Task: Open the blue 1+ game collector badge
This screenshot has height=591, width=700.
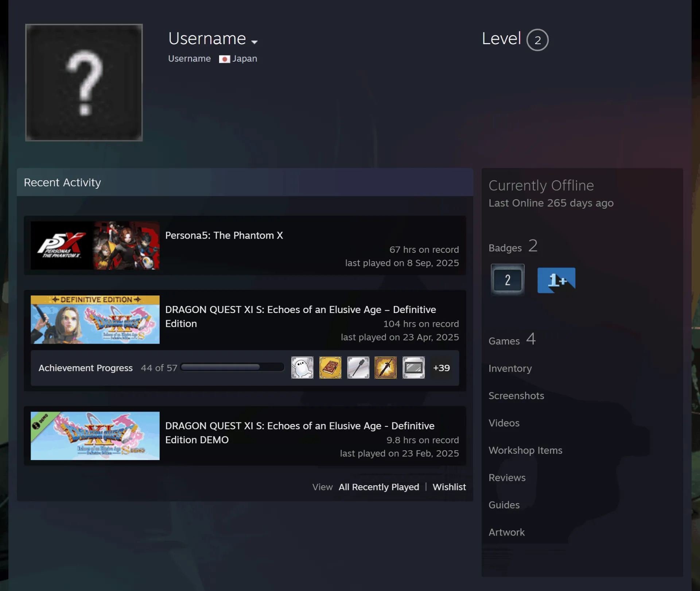Action: point(556,280)
